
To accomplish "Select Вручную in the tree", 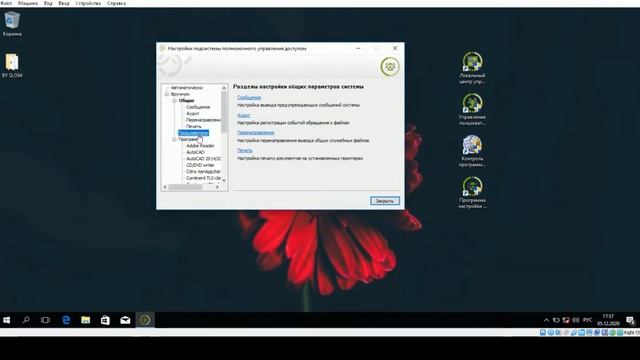I will tap(180, 94).
